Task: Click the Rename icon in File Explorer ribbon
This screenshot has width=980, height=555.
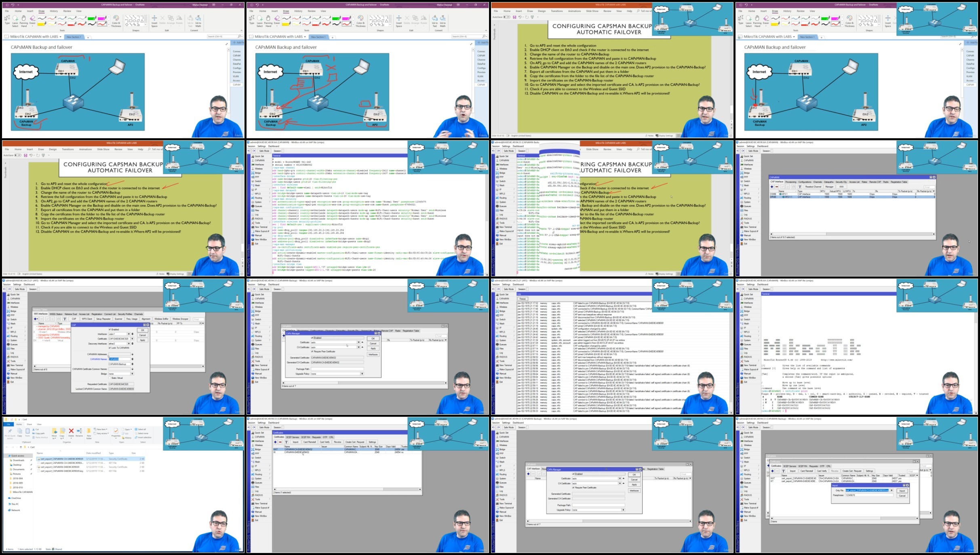Action: [x=79, y=432]
